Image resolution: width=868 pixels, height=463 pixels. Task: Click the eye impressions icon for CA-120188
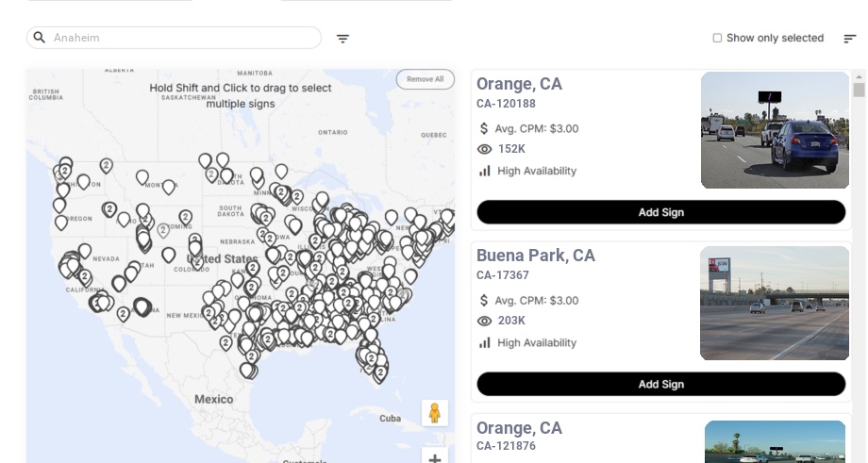click(x=485, y=149)
